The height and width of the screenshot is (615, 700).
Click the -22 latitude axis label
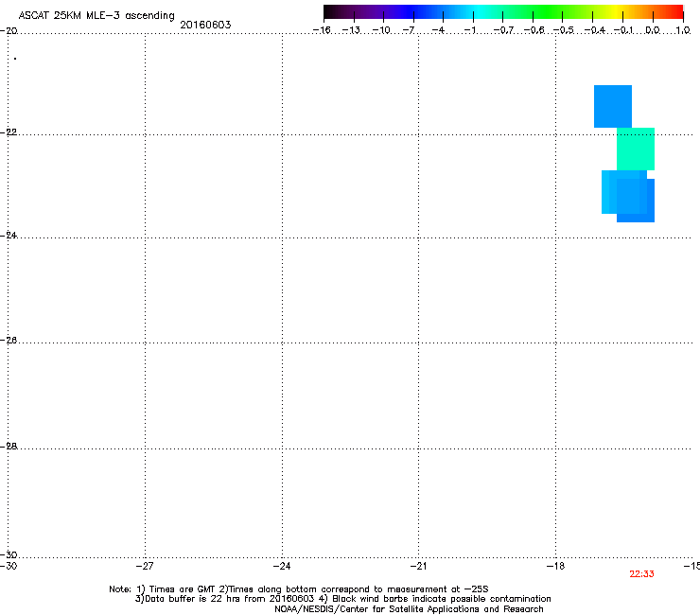[9, 132]
